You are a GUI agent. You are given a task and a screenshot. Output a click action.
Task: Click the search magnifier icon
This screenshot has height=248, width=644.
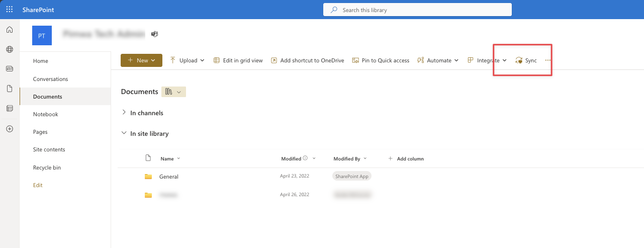point(334,10)
